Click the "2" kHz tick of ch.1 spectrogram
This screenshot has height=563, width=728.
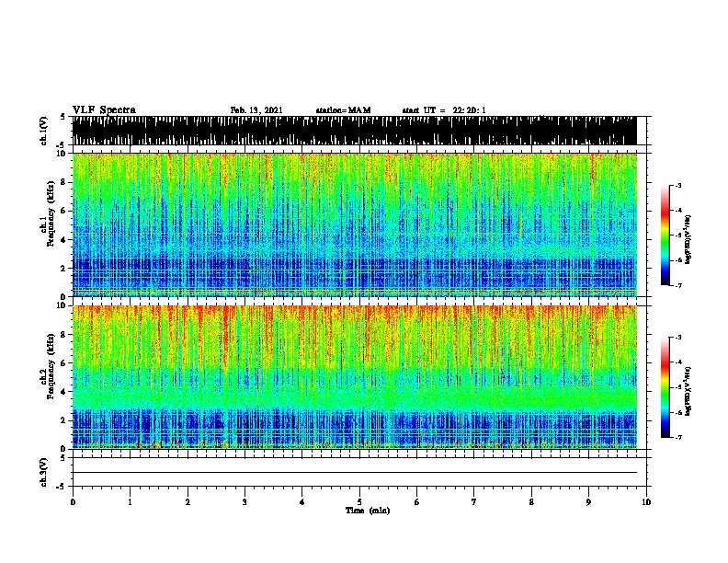point(64,269)
